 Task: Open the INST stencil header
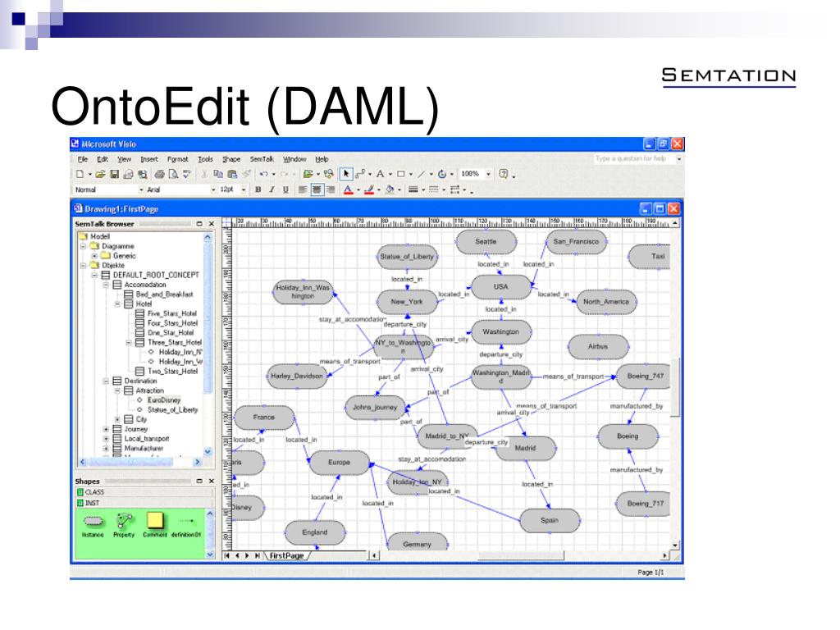point(144,503)
